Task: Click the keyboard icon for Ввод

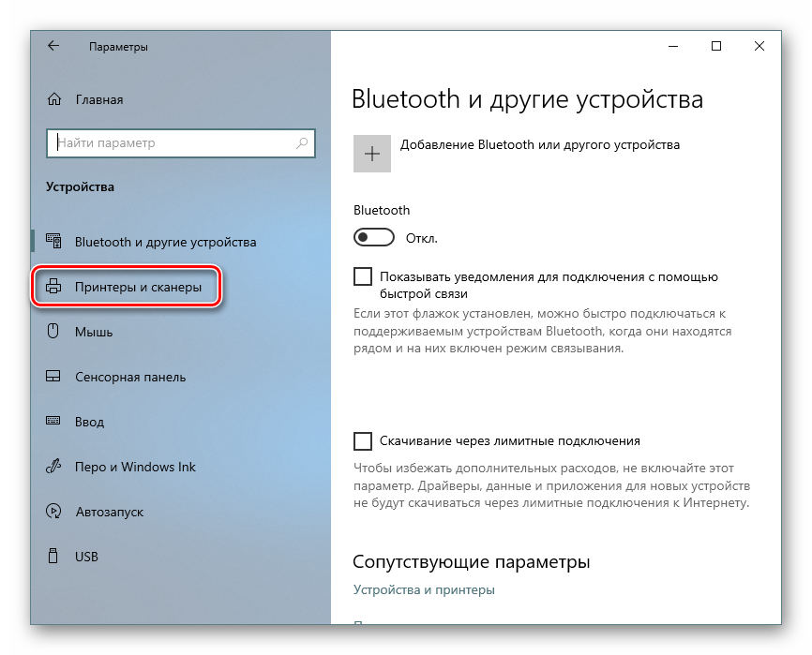Action: (x=53, y=421)
